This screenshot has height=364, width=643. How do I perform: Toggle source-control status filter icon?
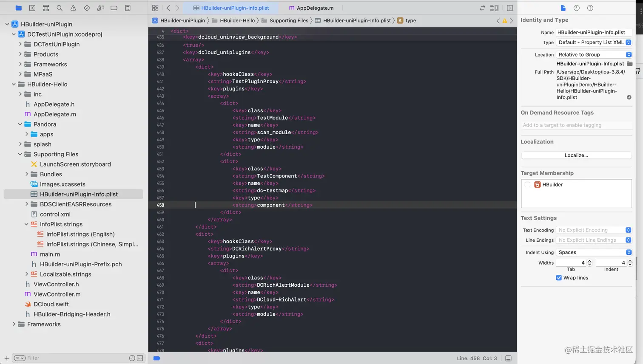point(139,358)
